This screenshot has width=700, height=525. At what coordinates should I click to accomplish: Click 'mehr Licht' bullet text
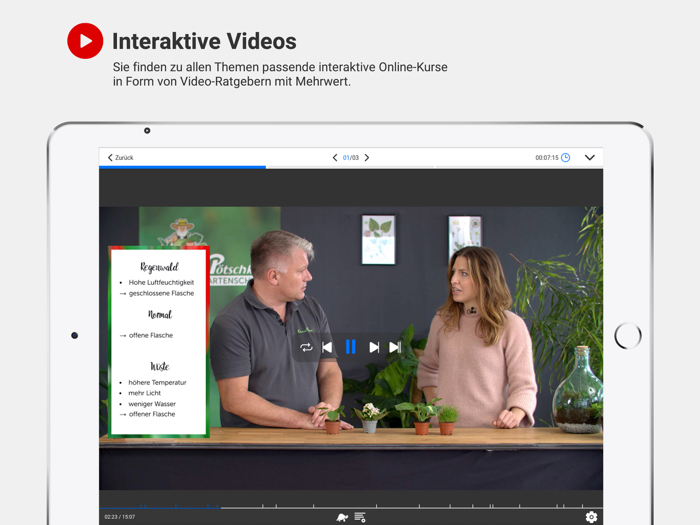point(144,393)
